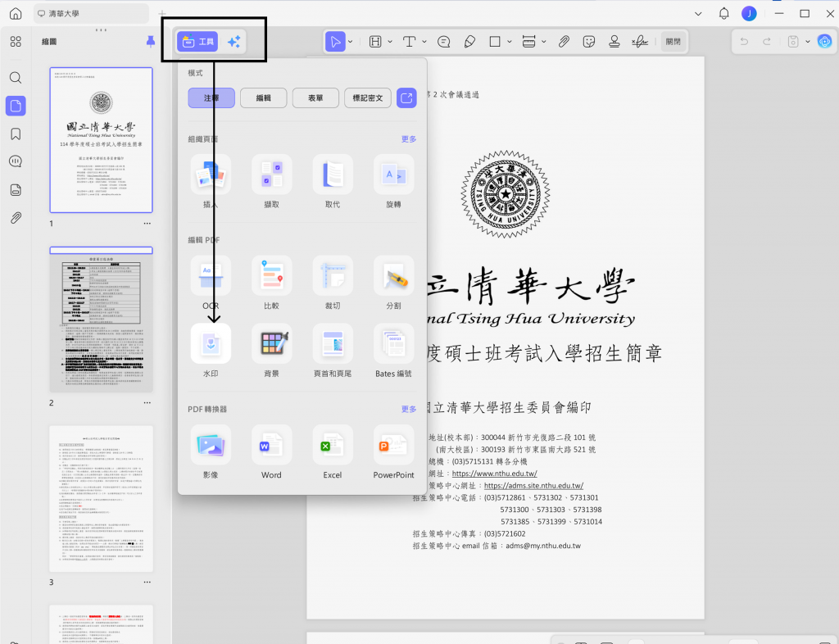Open page 1 thumbnail options menu
Screen dimensions: 839x644
[147, 224]
